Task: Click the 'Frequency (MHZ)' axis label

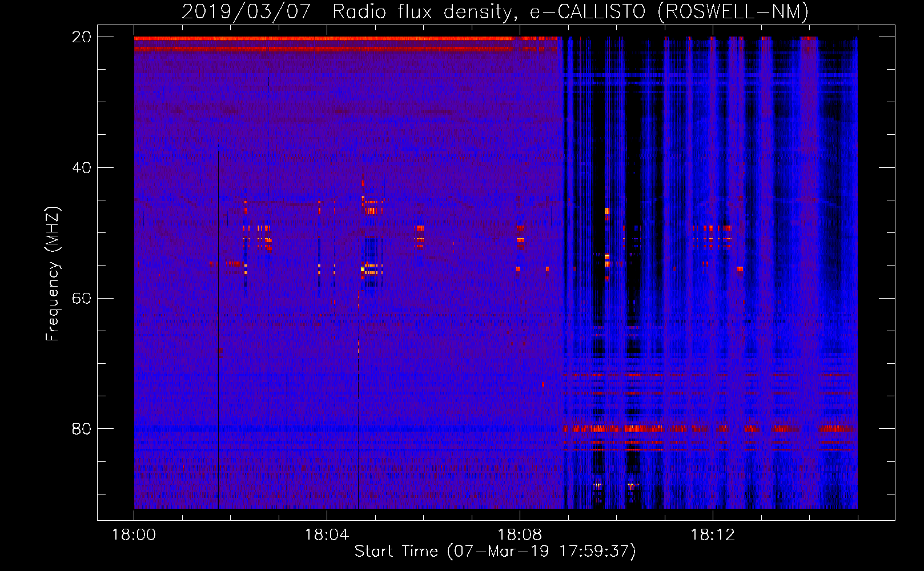Action: (x=53, y=274)
